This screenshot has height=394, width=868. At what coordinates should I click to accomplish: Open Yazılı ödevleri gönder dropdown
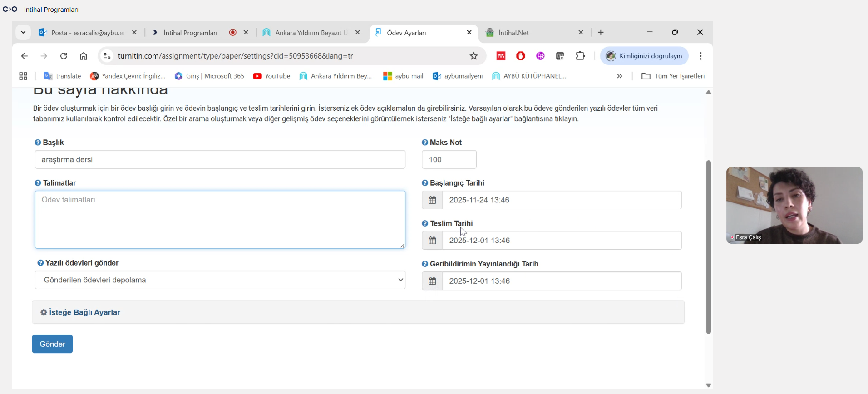(220, 280)
